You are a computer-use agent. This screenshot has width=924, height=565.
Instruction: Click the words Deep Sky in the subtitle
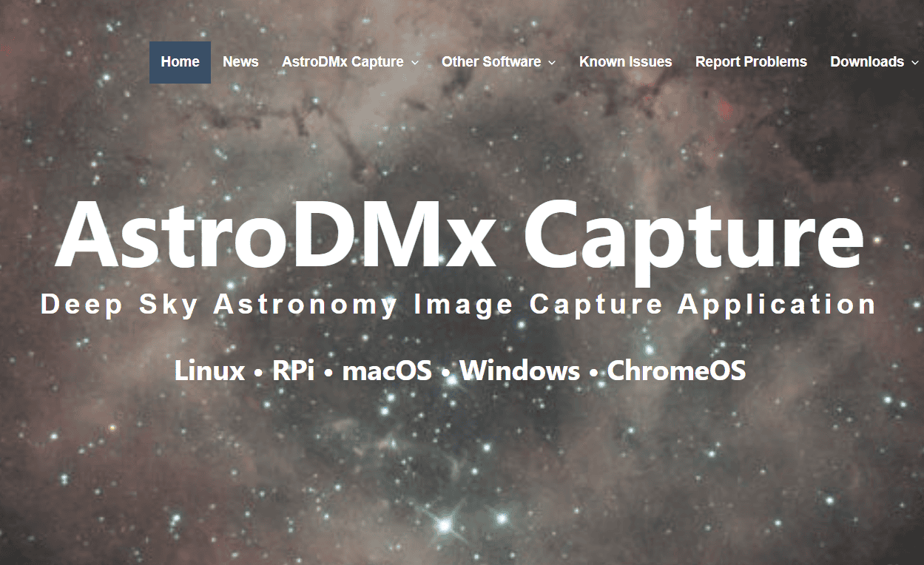point(119,304)
